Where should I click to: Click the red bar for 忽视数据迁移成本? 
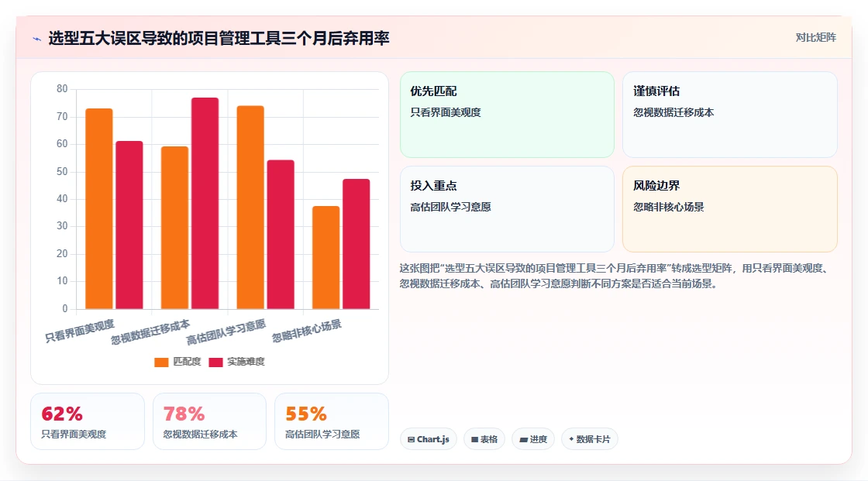(205, 203)
